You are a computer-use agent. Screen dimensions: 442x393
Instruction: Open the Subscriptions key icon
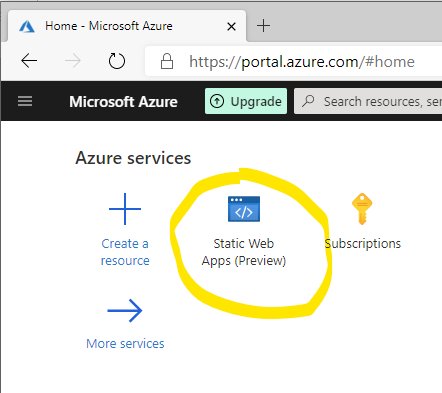pos(362,209)
